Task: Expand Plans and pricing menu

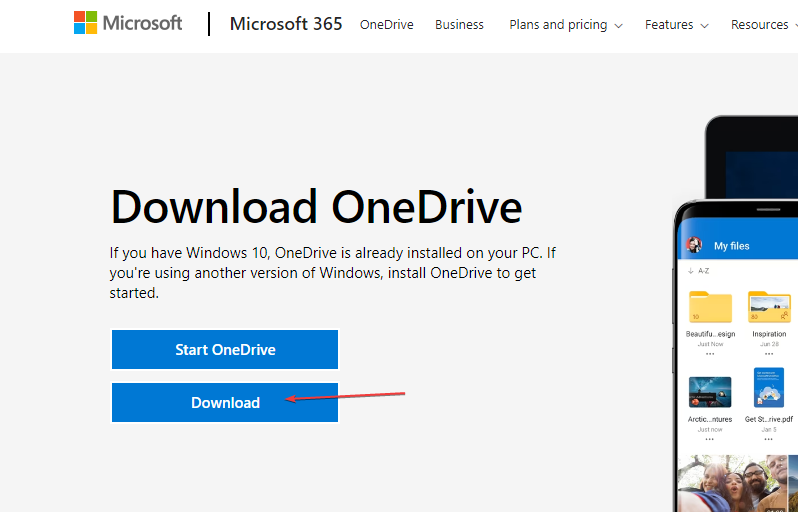Action: (x=565, y=24)
